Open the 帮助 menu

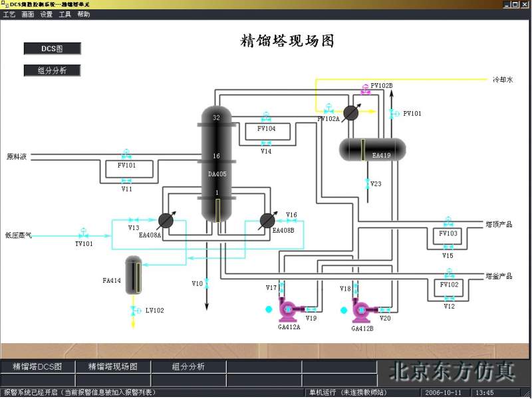84,14
